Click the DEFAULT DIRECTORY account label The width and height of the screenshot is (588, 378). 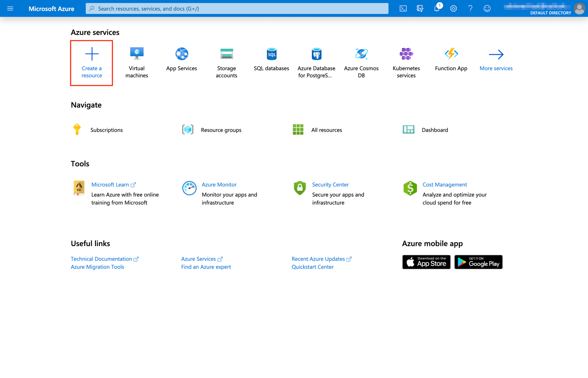[x=551, y=13]
